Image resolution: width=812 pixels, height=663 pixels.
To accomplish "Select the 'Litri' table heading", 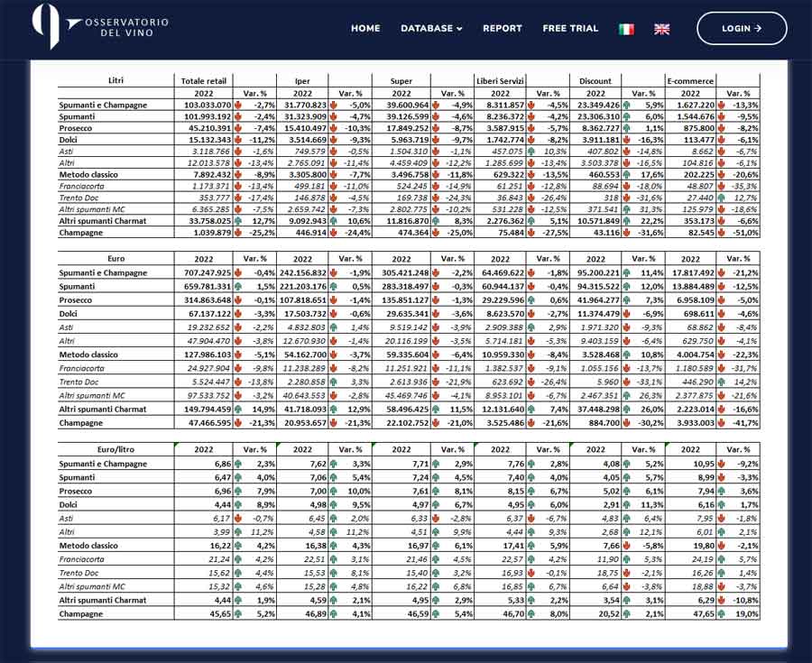I will tap(116, 80).
